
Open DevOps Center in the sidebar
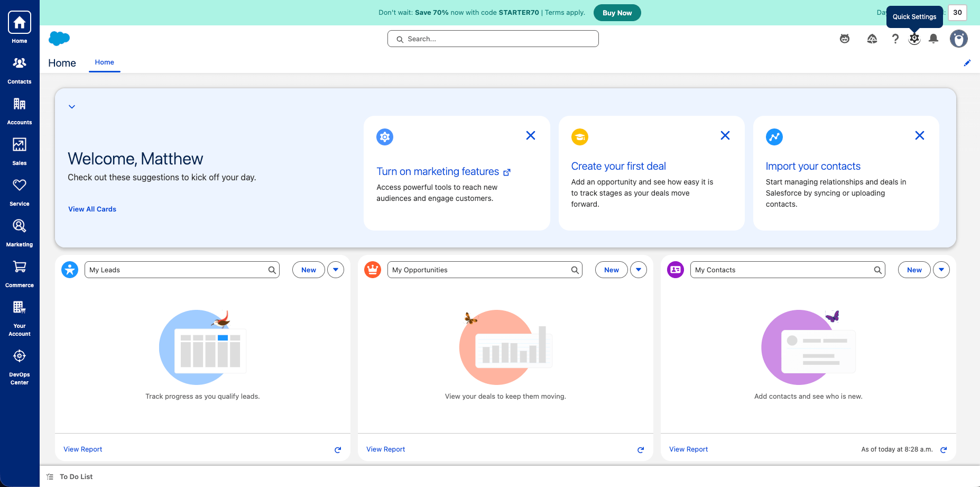(20, 366)
